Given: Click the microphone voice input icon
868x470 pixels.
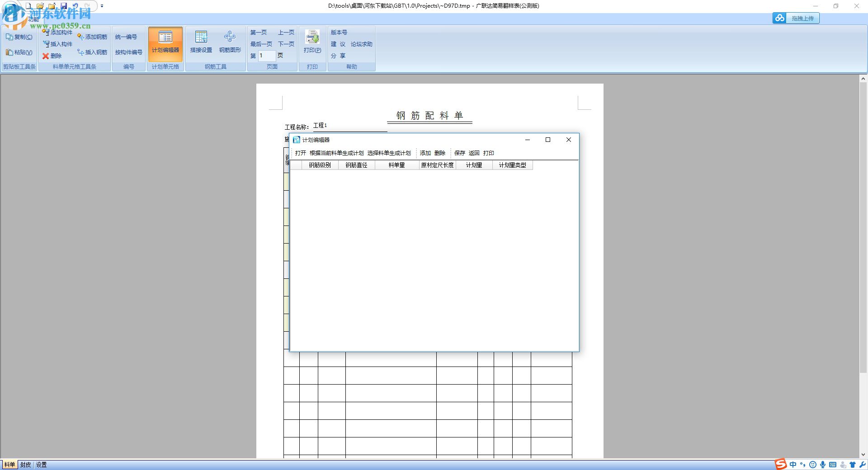Looking at the screenshot, I should (823, 465).
